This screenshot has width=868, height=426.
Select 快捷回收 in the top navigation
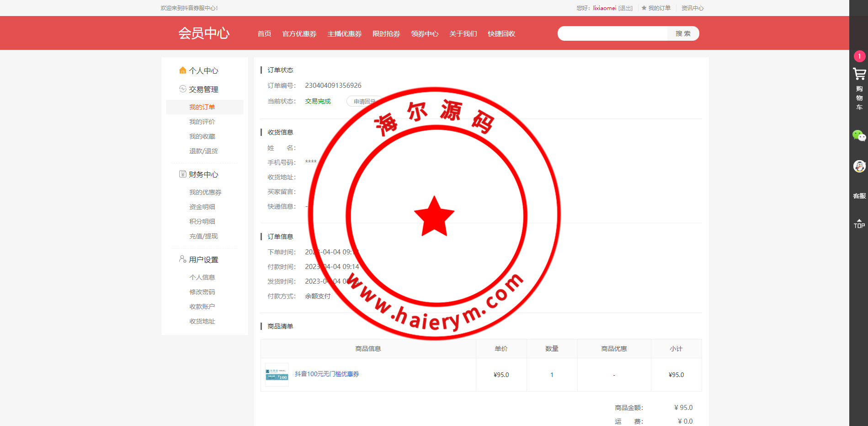click(x=501, y=34)
